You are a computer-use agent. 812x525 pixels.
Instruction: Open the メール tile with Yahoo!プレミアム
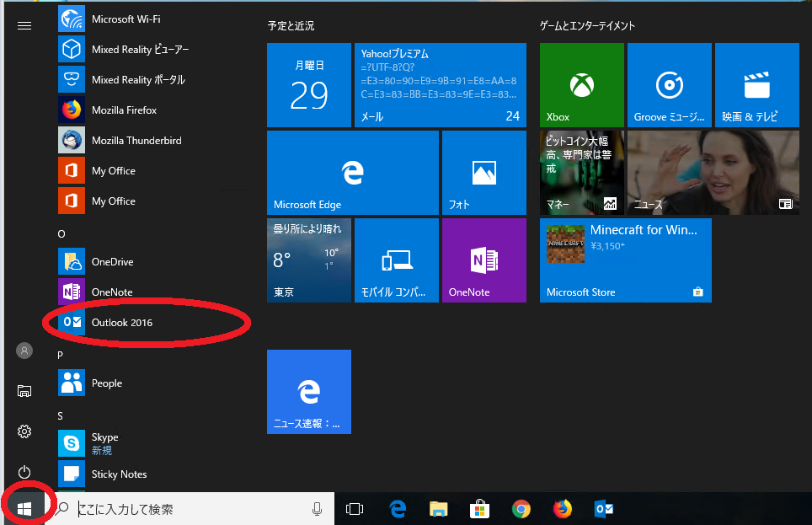tap(441, 85)
